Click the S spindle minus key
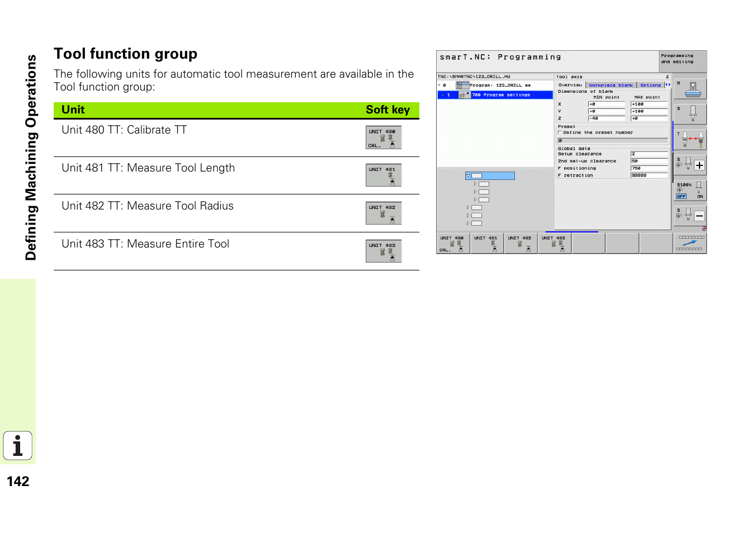Image resolution: width=756 pixels, height=533 pixels. coord(690,215)
